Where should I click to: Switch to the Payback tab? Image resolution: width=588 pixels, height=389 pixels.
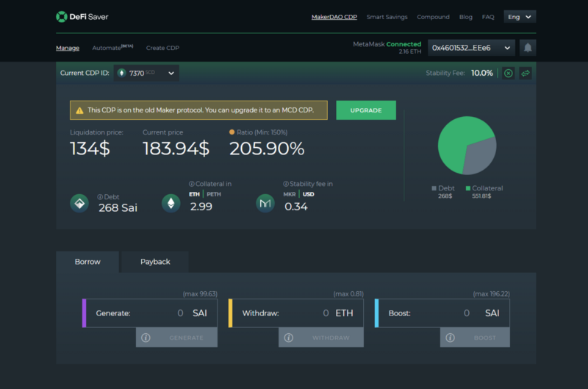(155, 262)
